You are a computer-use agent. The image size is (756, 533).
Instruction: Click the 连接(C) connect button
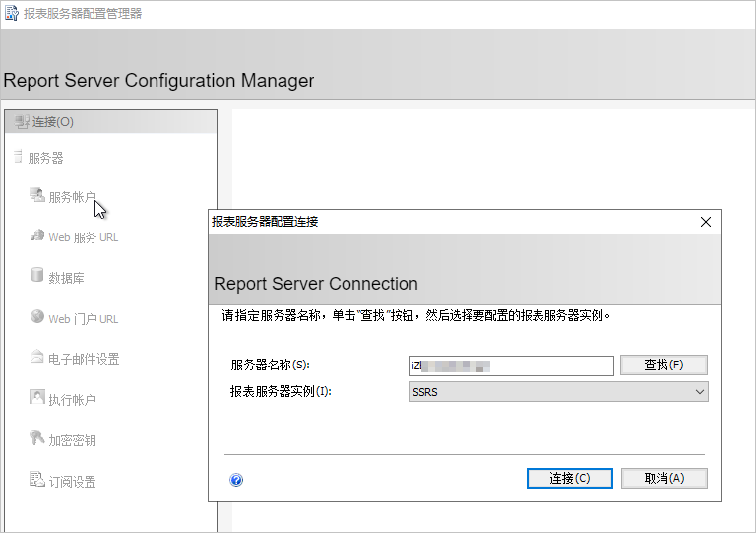(569, 478)
